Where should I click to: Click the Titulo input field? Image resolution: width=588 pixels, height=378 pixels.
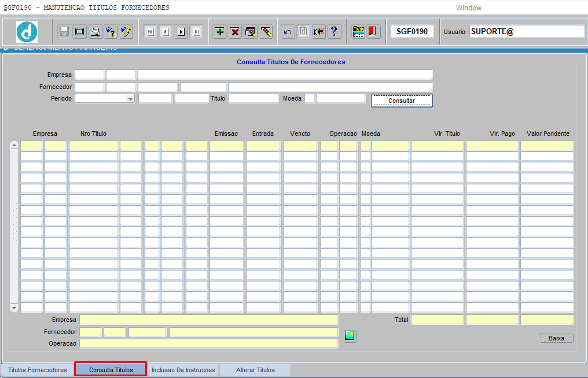point(253,98)
